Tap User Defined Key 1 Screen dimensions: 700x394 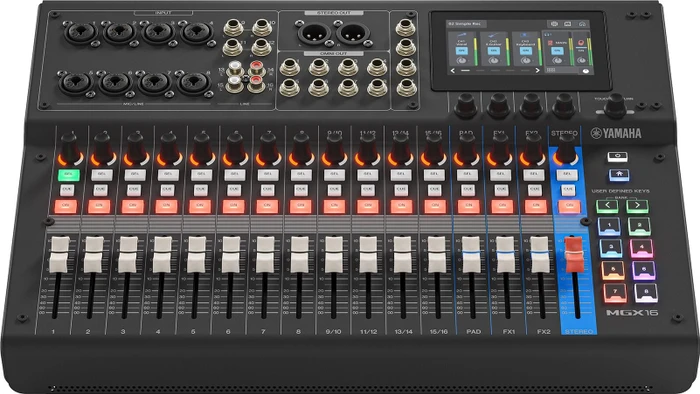coord(609,226)
